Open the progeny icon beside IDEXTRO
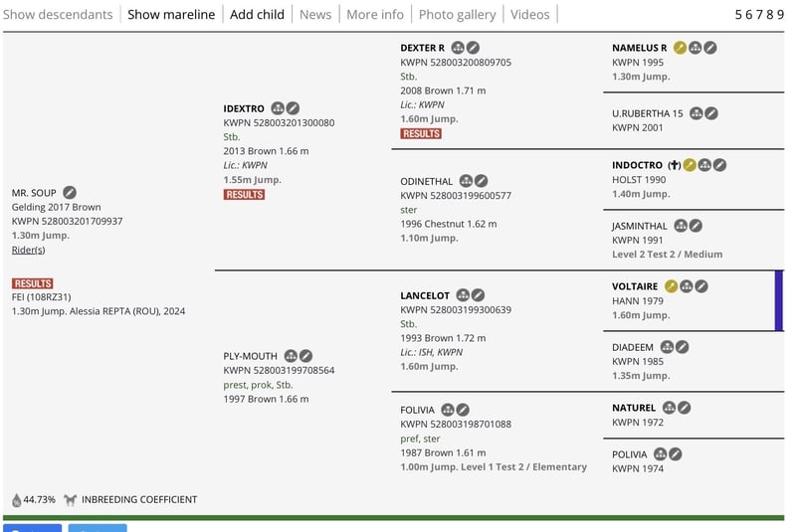Image resolution: width=796 pixels, height=532 pixels. tap(278, 107)
